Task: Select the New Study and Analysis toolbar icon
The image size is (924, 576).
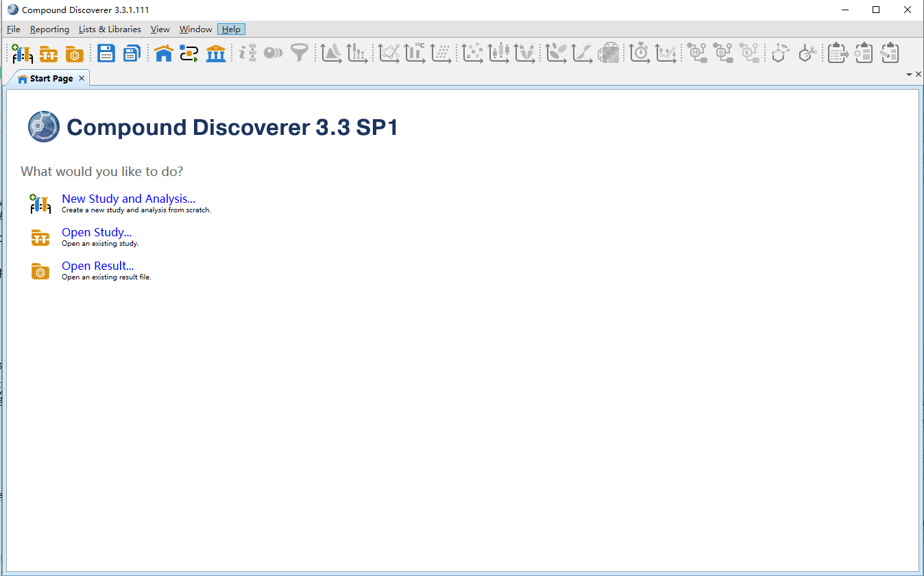Action: tap(21, 53)
